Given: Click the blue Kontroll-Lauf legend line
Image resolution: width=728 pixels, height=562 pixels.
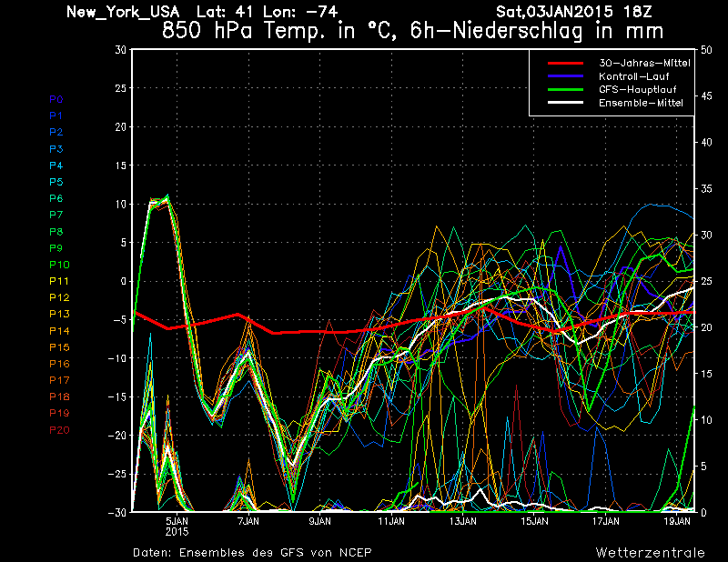Looking at the screenshot, I should coord(565,76).
